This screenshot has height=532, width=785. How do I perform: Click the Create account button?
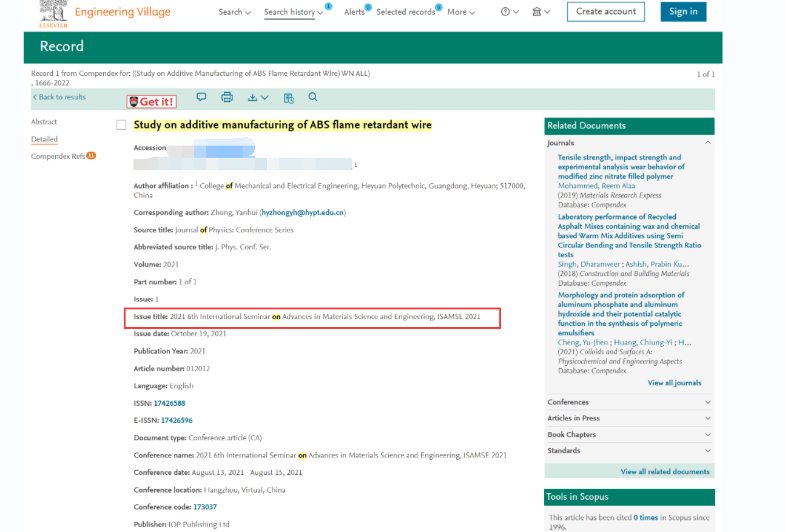pyautogui.click(x=606, y=12)
